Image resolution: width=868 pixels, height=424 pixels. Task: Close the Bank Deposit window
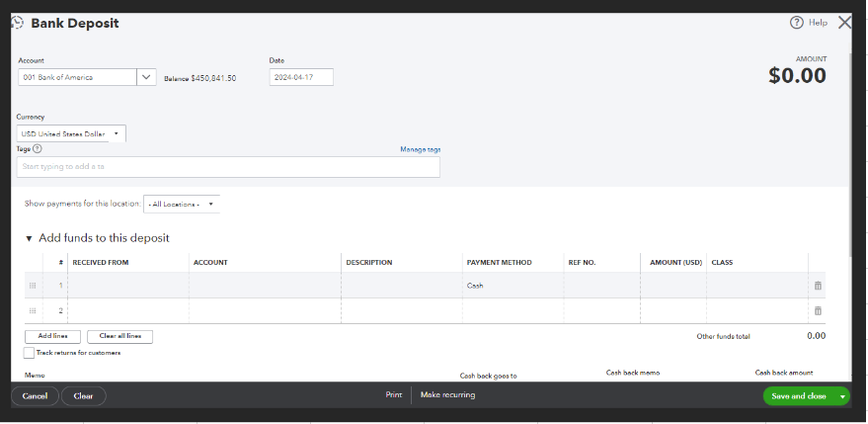844,23
